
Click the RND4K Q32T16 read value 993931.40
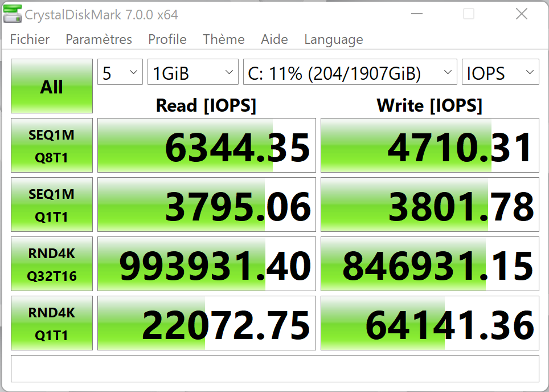(x=207, y=264)
